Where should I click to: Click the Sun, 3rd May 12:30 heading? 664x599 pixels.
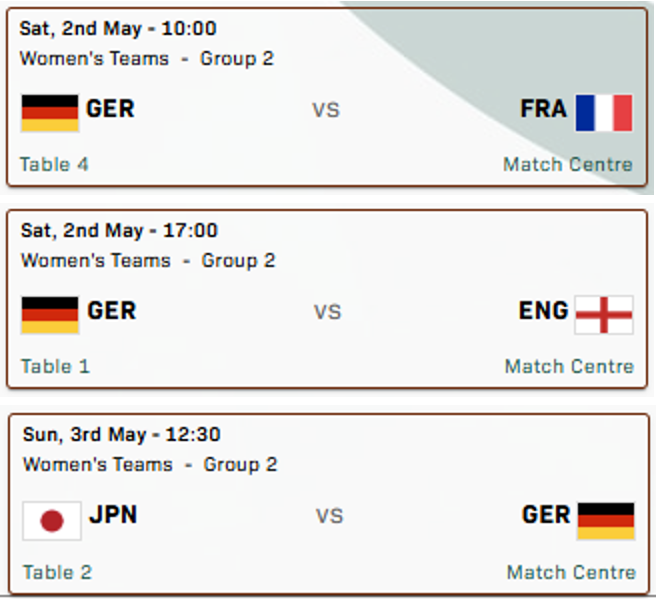(x=122, y=435)
